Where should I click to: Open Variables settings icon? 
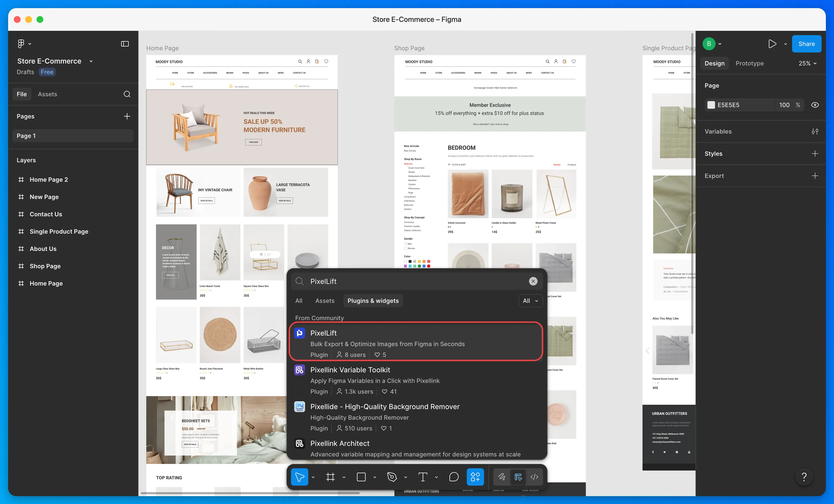click(x=815, y=131)
